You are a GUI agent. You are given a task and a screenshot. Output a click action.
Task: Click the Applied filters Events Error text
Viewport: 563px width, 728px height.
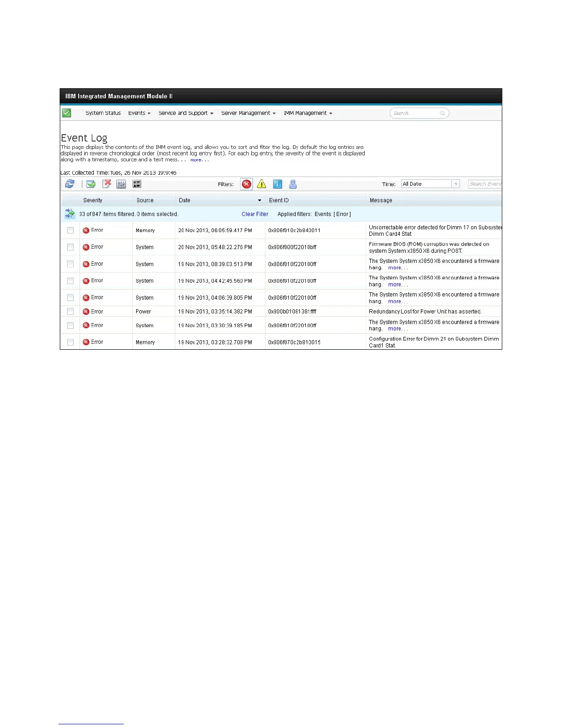tap(314, 214)
